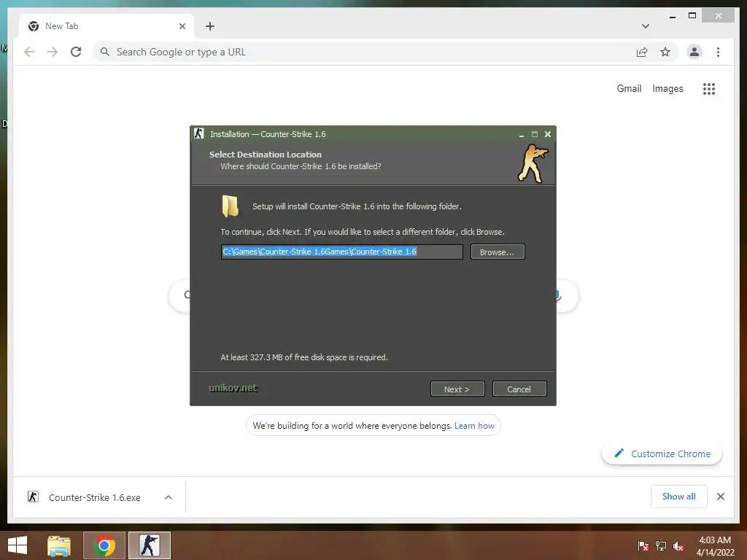Open the unikov.net link in the installer
The width and height of the screenshot is (747, 560).
[x=233, y=388]
